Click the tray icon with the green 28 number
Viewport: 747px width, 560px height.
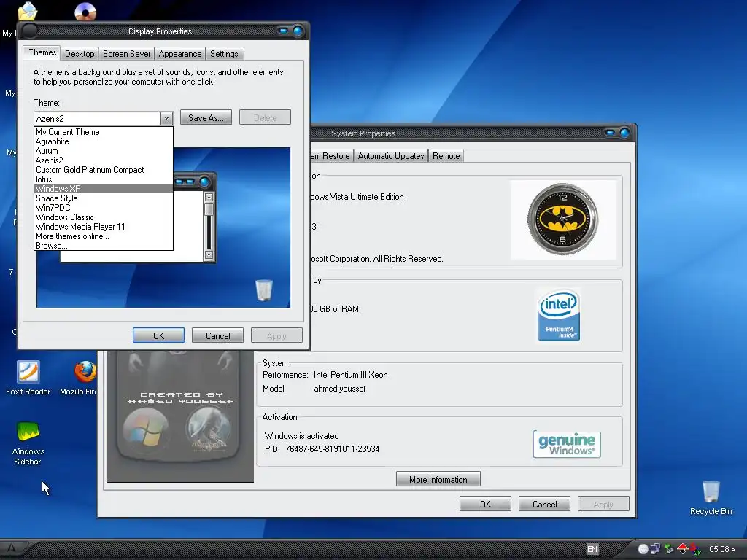(695, 550)
